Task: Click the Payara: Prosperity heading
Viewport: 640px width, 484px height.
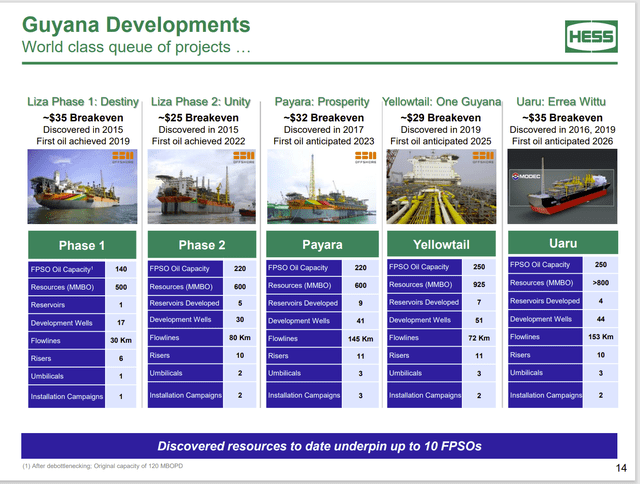Action: pyautogui.click(x=322, y=102)
